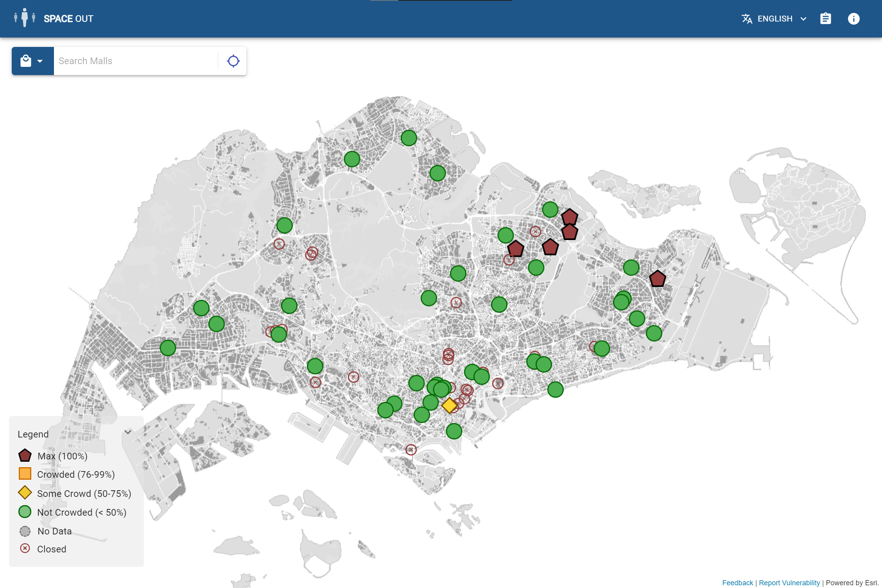This screenshot has width=882, height=588.
Task: Click the Space Out people logo icon
Action: pos(24,18)
